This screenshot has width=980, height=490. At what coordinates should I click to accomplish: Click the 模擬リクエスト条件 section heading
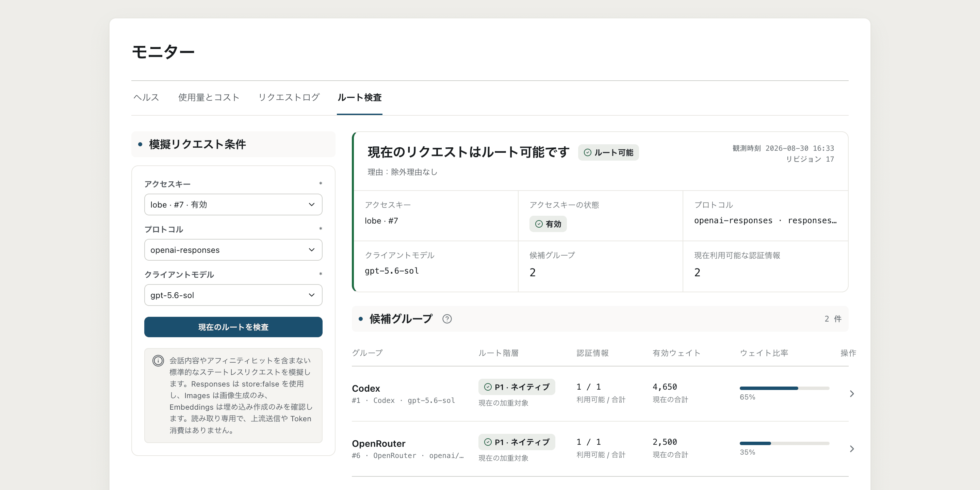197,145
